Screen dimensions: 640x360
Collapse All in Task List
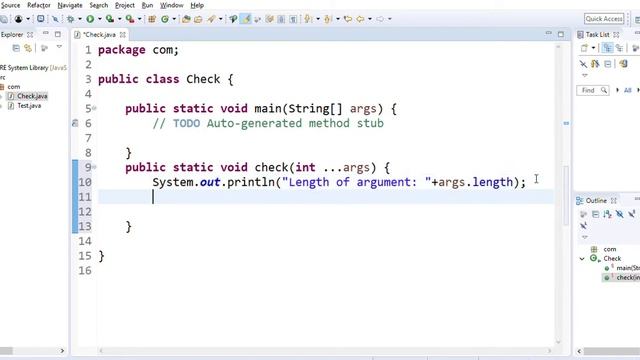pyautogui.click(x=608, y=64)
